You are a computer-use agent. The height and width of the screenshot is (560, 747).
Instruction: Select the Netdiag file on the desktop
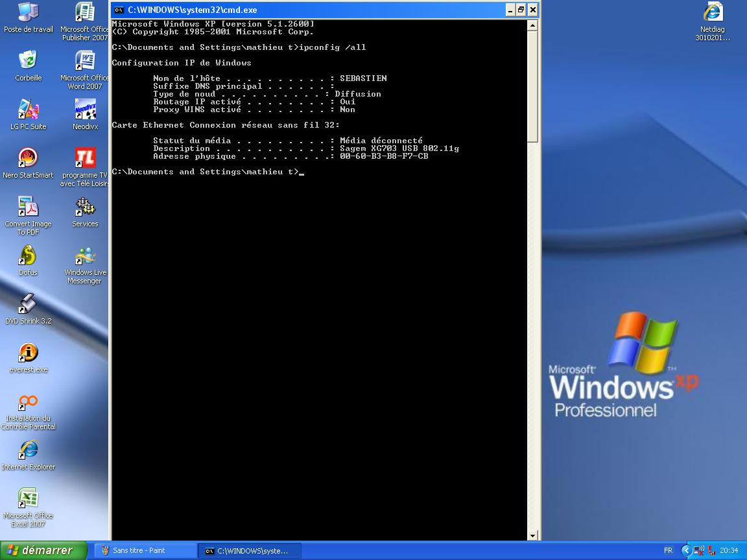point(712,21)
